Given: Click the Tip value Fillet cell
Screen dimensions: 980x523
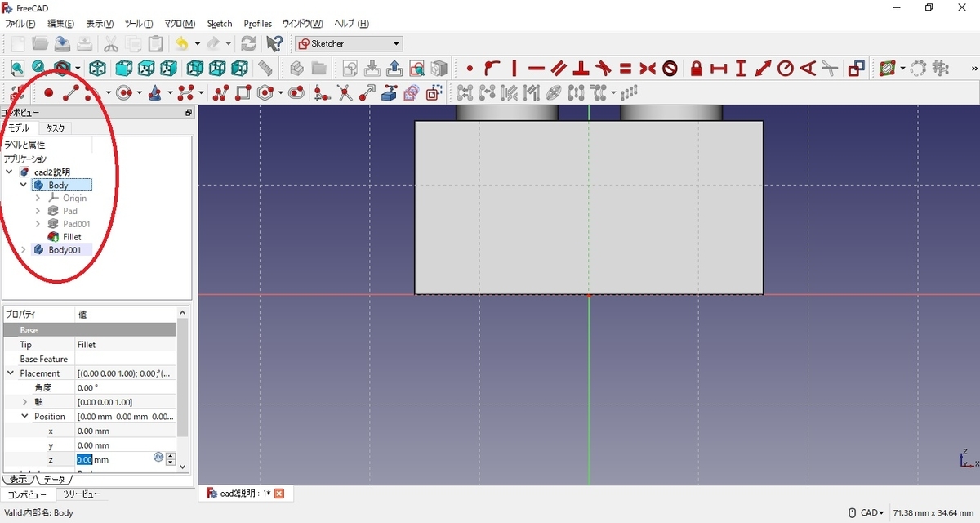Looking at the screenshot, I should click(x=125, y=344).
